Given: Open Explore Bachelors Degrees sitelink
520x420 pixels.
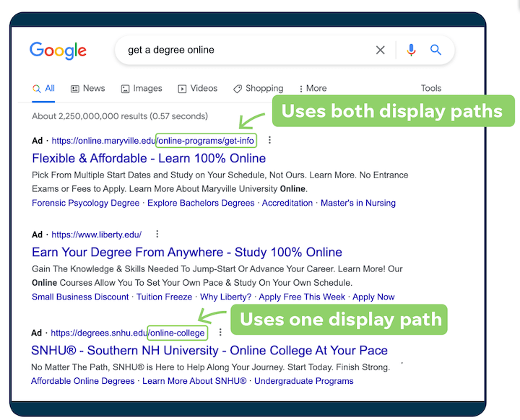Looking at the screenshot, I should pos(201,203).
